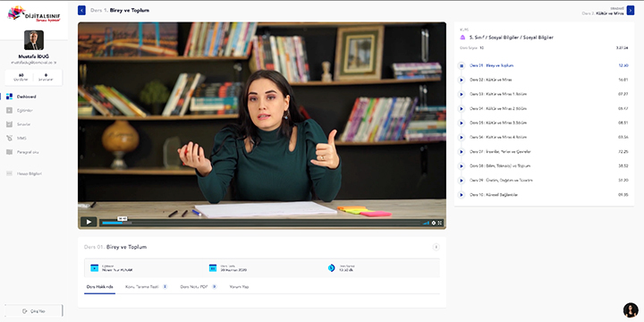The width and height of the screenshot is (644, 322).
Task: Go to previous lesson arrow
Action: click(x=81, y=10)
